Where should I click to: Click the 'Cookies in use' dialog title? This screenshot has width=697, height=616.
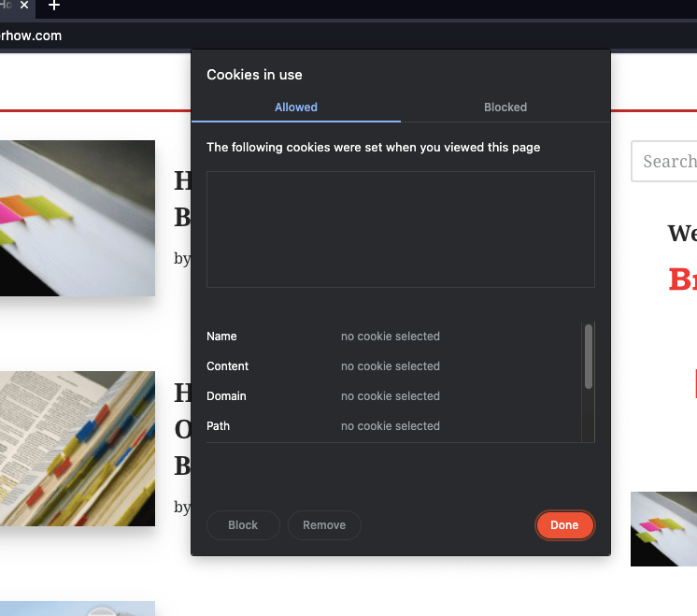pyautogui.click(x=254, y=75)
